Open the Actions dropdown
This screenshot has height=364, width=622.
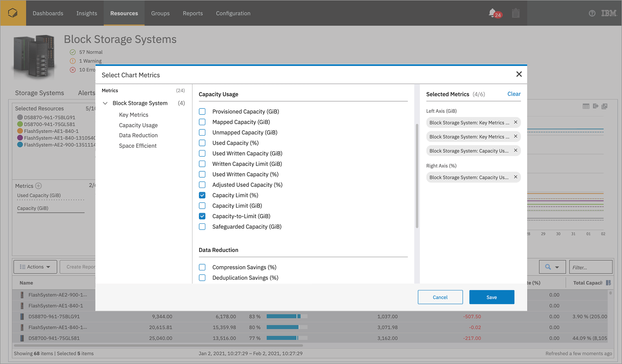coord(35,267)
